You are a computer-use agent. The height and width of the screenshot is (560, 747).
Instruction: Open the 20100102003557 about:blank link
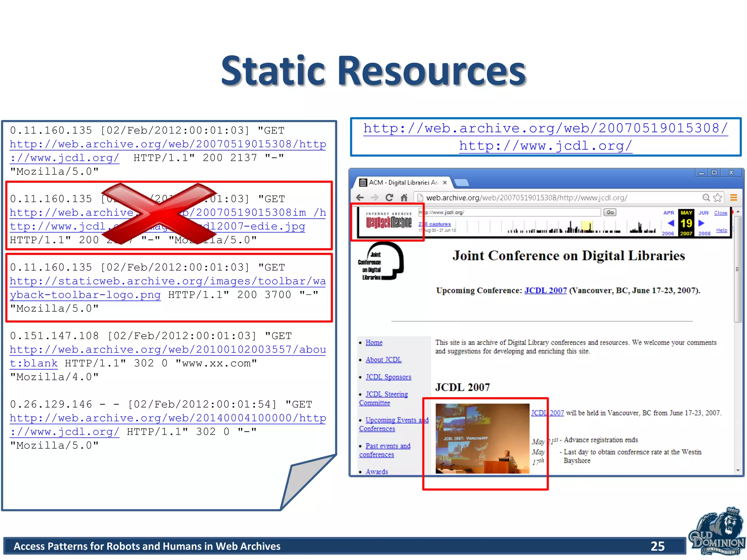coord(168,357)
